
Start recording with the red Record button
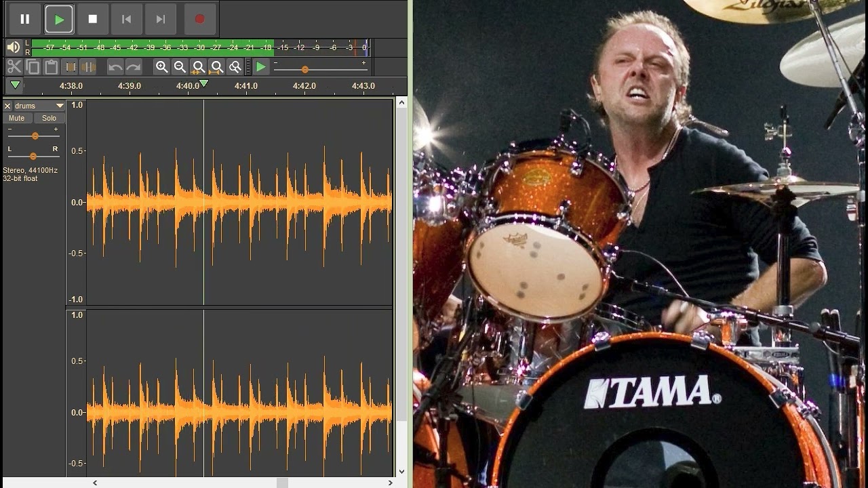point(199,19)
